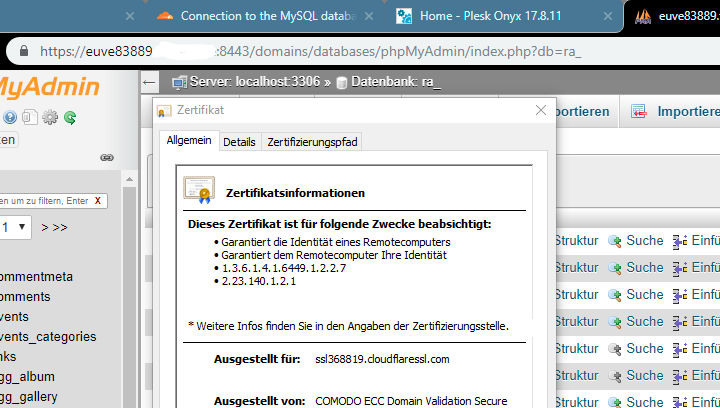Open the vents table in sidebar
The height and width of the screenshot is (408, 720).
pos(14,317)
